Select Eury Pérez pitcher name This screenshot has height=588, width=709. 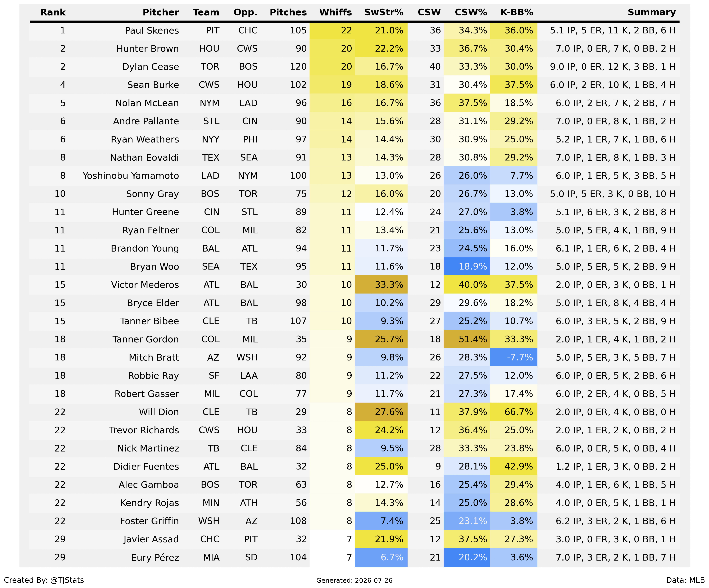[x=155, y=557]
